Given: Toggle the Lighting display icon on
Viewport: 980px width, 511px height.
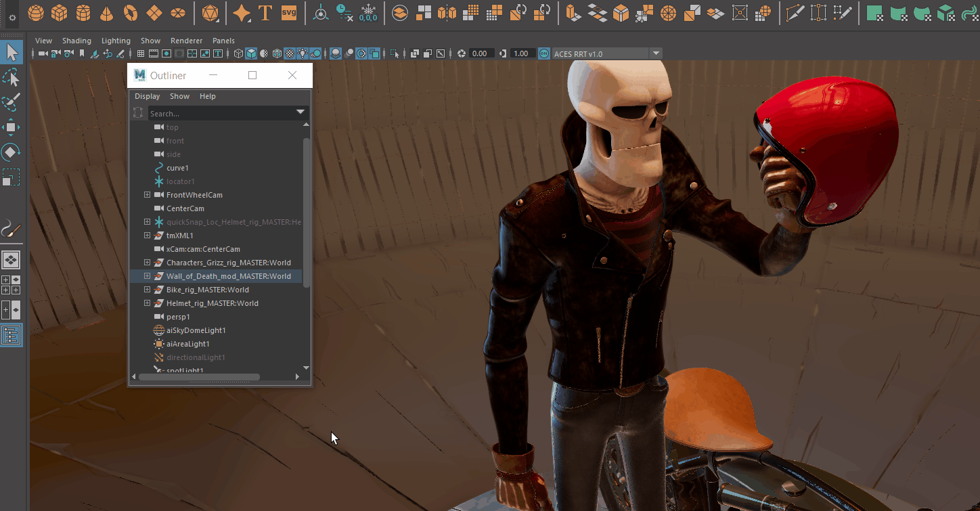Looking at the screenshot, I should click(x=303, y=53).
